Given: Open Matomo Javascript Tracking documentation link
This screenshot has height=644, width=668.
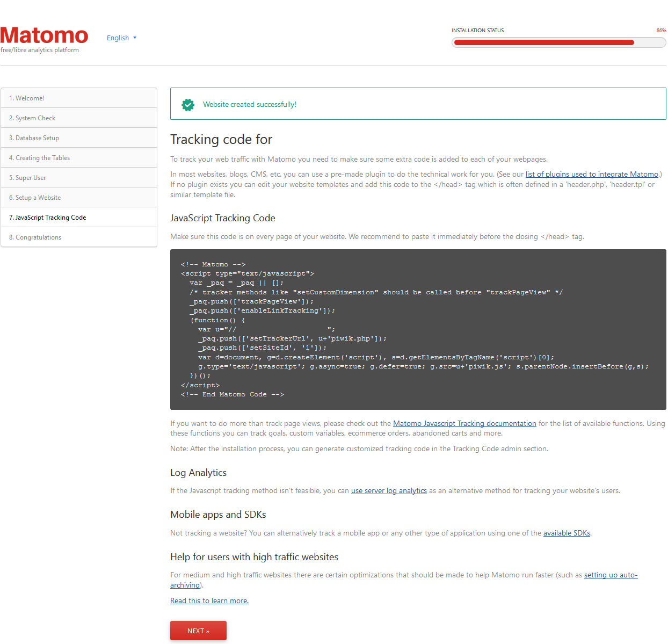Looking at the screenshot, I should tap(464, 424).
